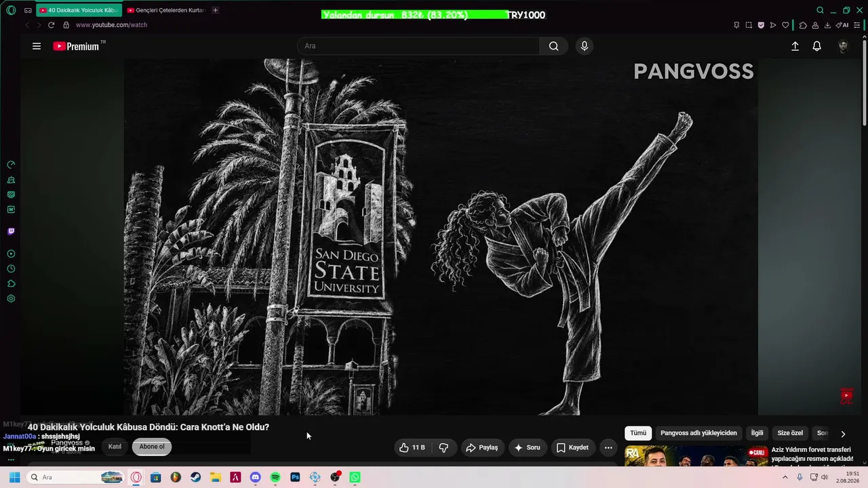Expand the system tray hidden icons
This screenshot has width=868, height=488.
785,477
